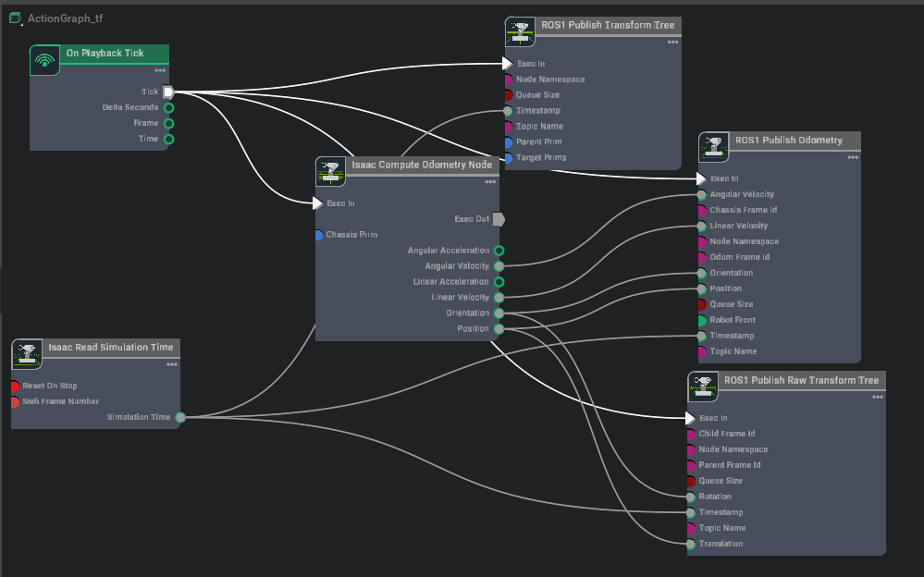The width and height of the screenshot is (924, 577).
Task: Select the Isaac Read Simulation Time title
Action: pyautogui.click(x=111, y=347)
